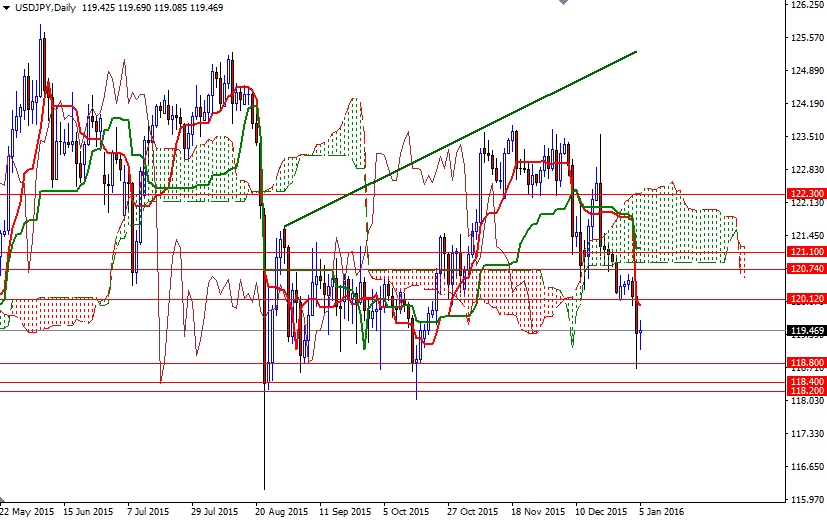Select the dark green ascending trendline

click(460, 139)
